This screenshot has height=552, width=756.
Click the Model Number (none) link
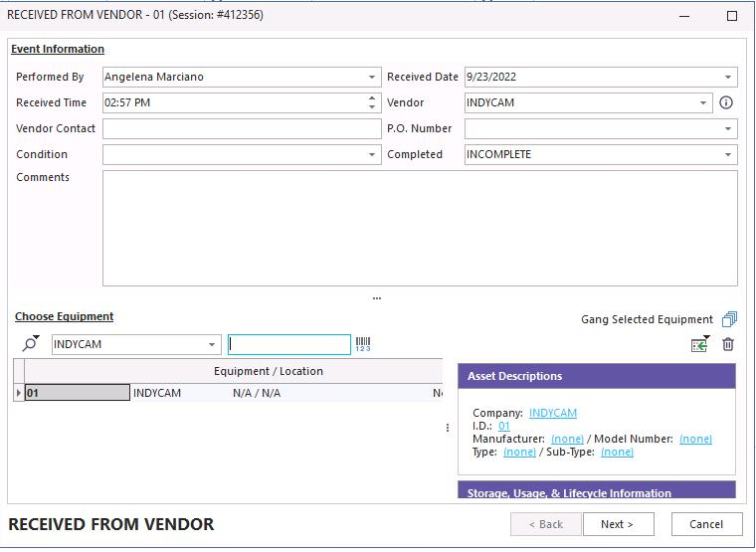point(695,439)
